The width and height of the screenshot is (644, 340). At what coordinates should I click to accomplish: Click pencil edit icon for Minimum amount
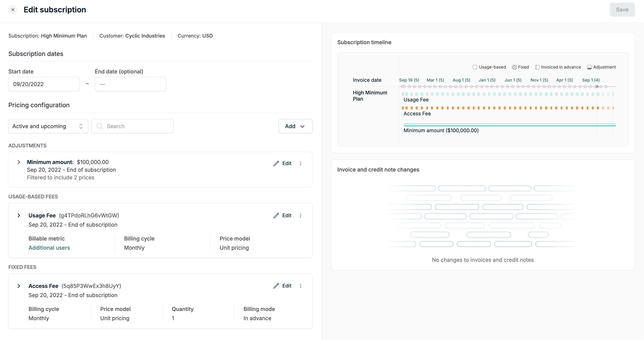pyautogui.click(x=276, y=164)
